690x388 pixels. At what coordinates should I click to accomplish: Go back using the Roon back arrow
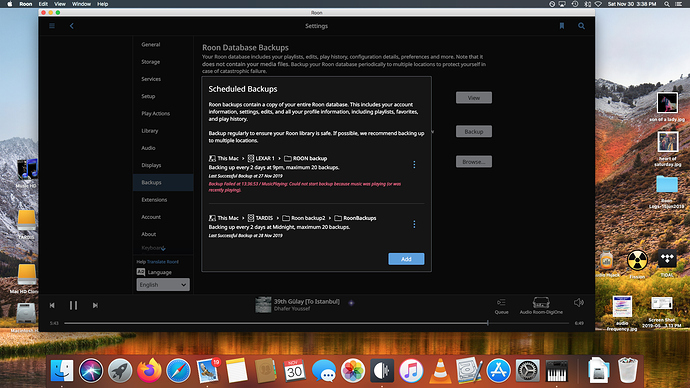coord(72,26)
